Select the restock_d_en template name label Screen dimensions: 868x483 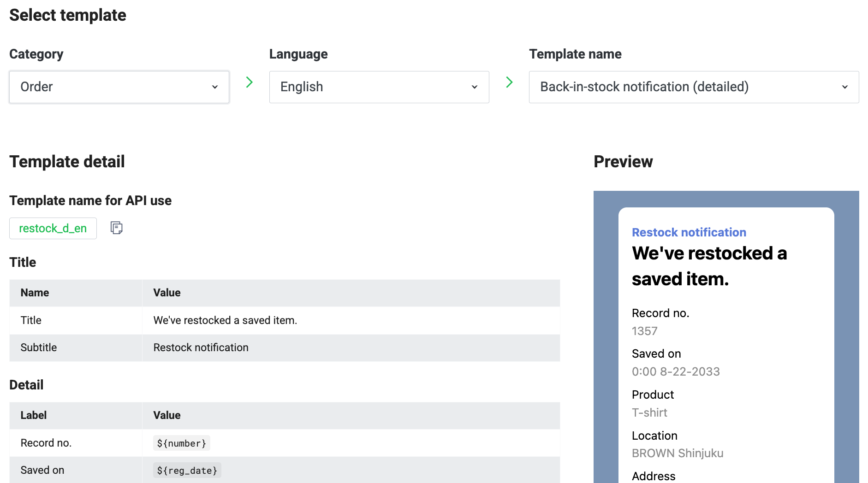pos(53,228)
